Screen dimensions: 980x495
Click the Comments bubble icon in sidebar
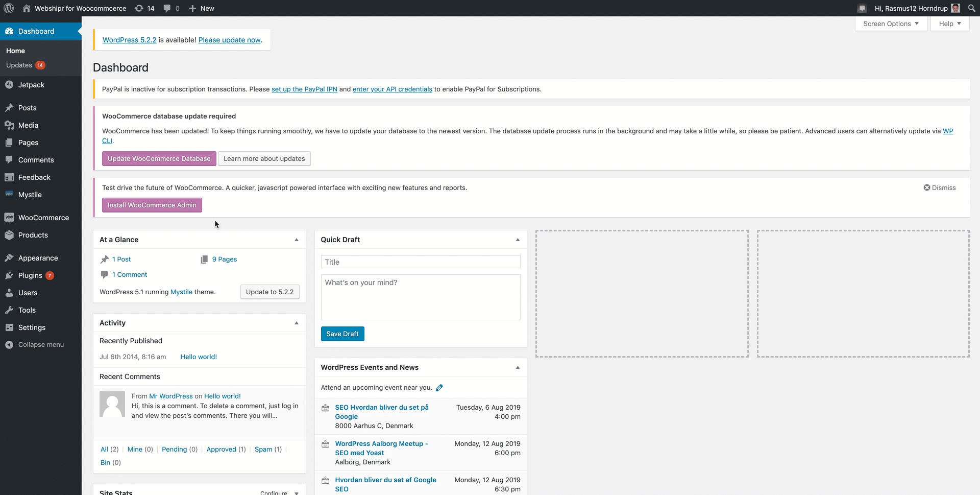tap(9, 160)
